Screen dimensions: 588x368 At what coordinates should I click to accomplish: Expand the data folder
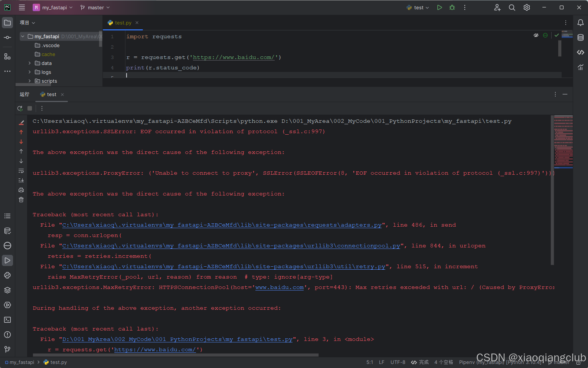tap(30, 63)
